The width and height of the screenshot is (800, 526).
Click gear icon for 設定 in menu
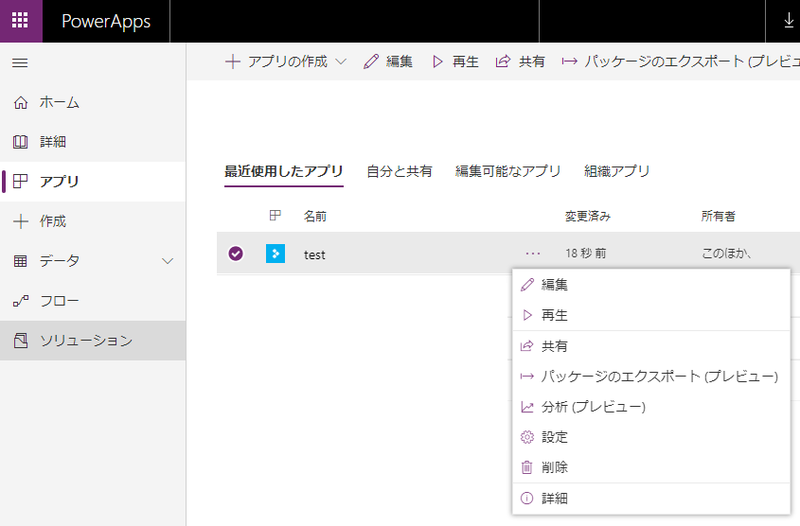point(527,437)
